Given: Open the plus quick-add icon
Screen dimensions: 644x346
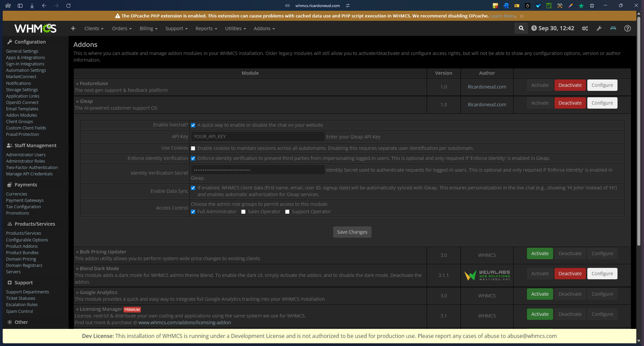Looking at the screenshot, I should (x=73, y=28).
